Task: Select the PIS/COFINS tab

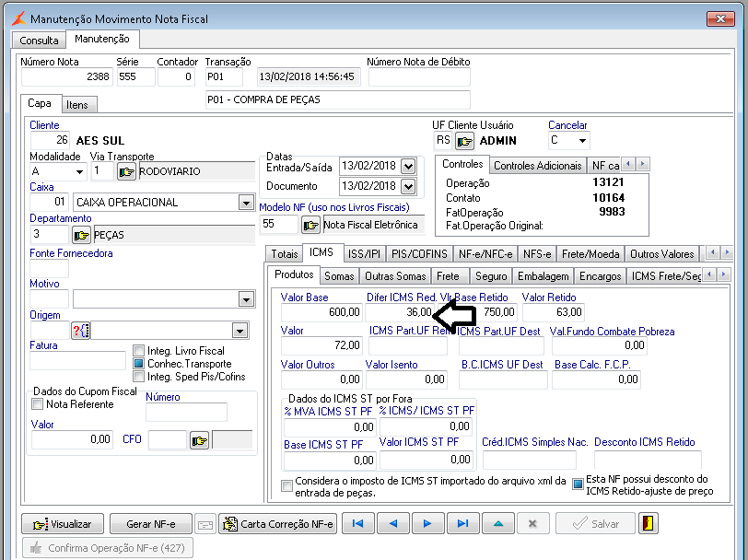Action: [x=419, y=253]
